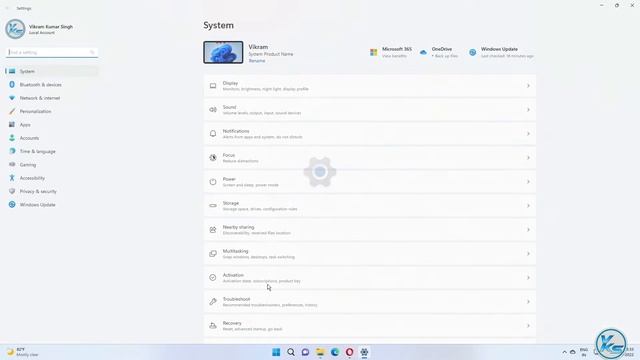Screen dimensions: 640x360
Task: Open the Privacy & security shield icon
Action: tap(12, 191)
